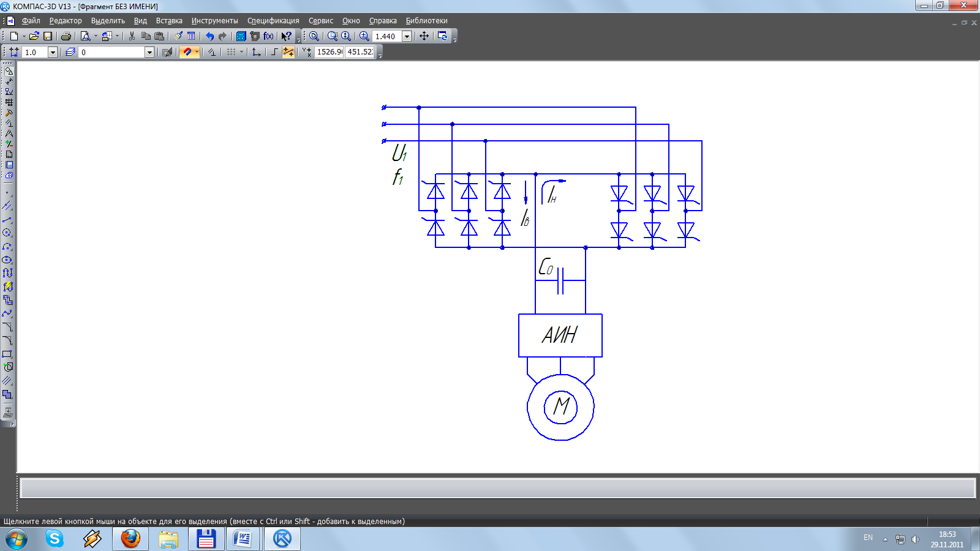This screenshot has height=551, width=980.
Task: Open the grid settings dropdown arrow
Action: coord(241,52)
